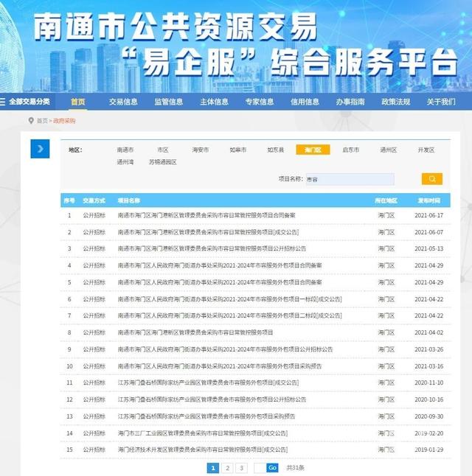Image resolution: width=472 pixels, height=476 pixels.
Task: Click the location pin breadcrumb icon
Action: pyautogui.click(x=31, y=121)
